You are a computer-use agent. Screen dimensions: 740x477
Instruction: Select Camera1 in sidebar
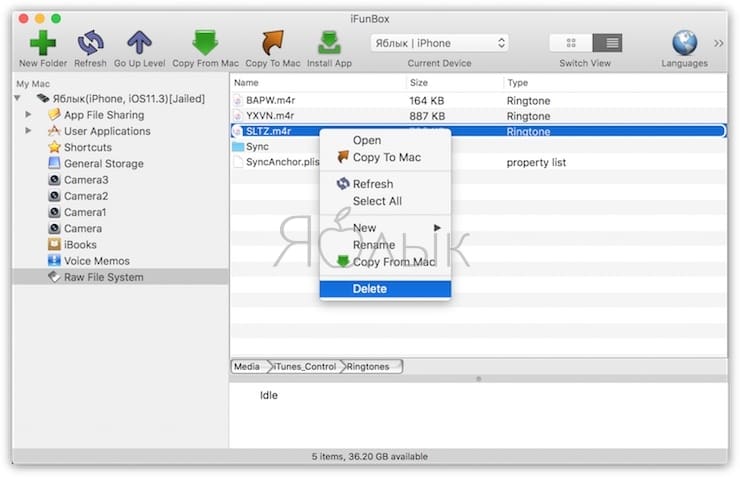click(x=85, y=212)
